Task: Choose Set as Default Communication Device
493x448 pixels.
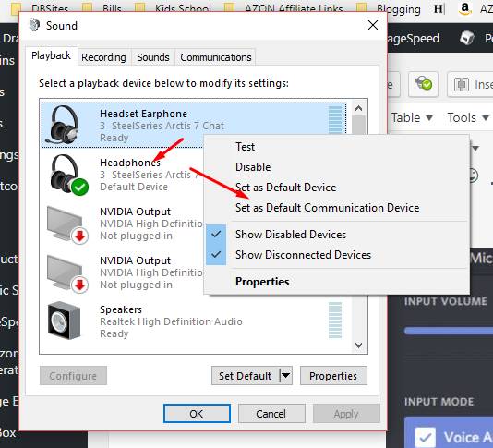Action: pyautogui.click(x=328, y=208)
